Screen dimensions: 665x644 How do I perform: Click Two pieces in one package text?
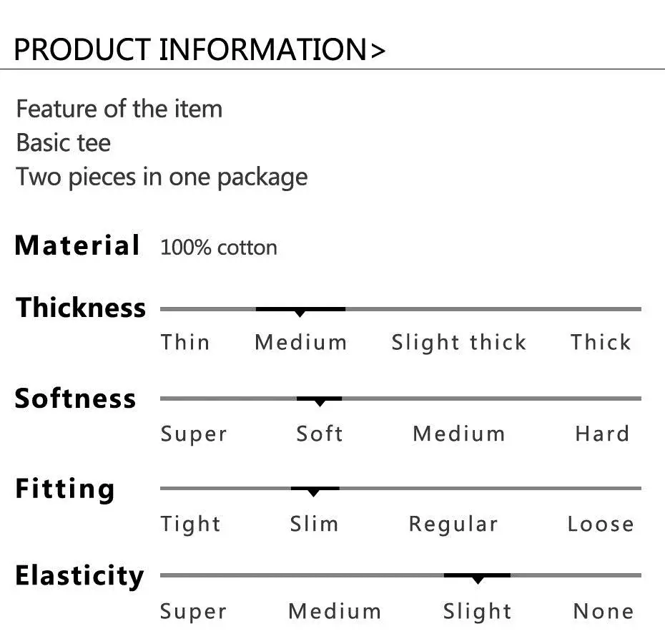pos(162,177)
